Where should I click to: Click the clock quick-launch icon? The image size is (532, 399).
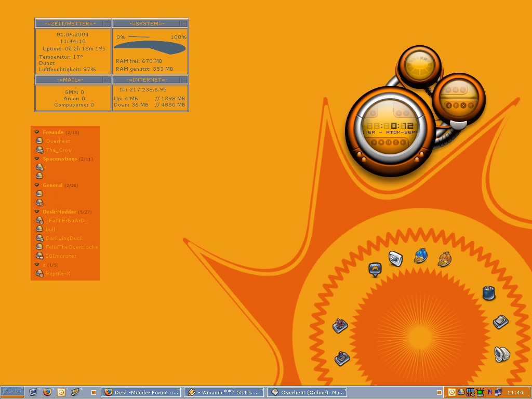[x=61, y=392]
